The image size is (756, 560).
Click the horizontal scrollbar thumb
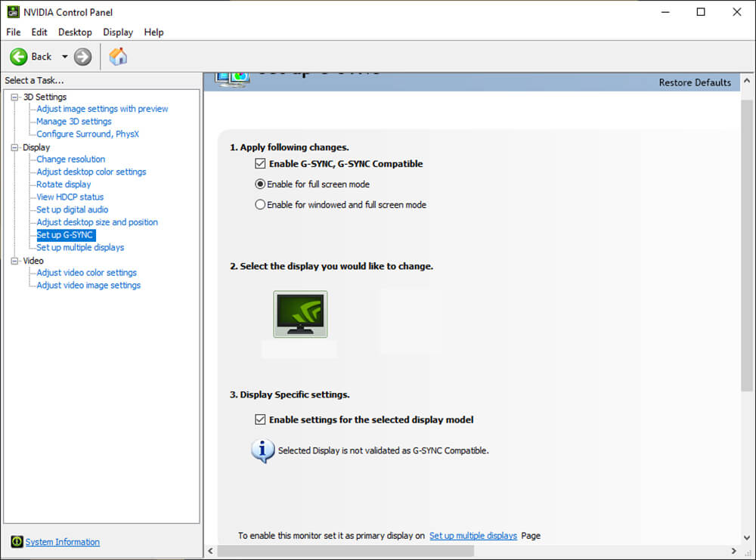pos(345,551)
